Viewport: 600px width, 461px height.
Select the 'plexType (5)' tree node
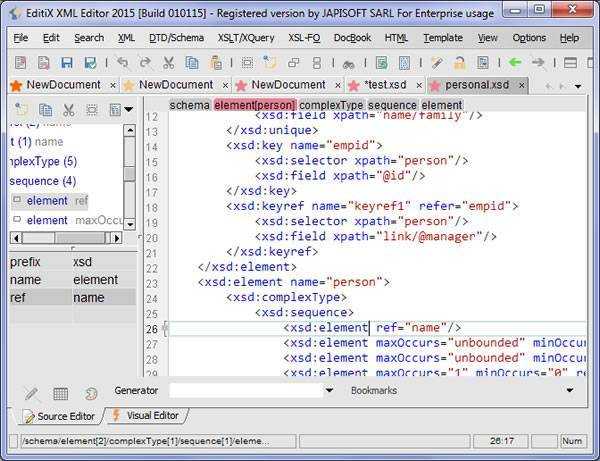[43, 161]
